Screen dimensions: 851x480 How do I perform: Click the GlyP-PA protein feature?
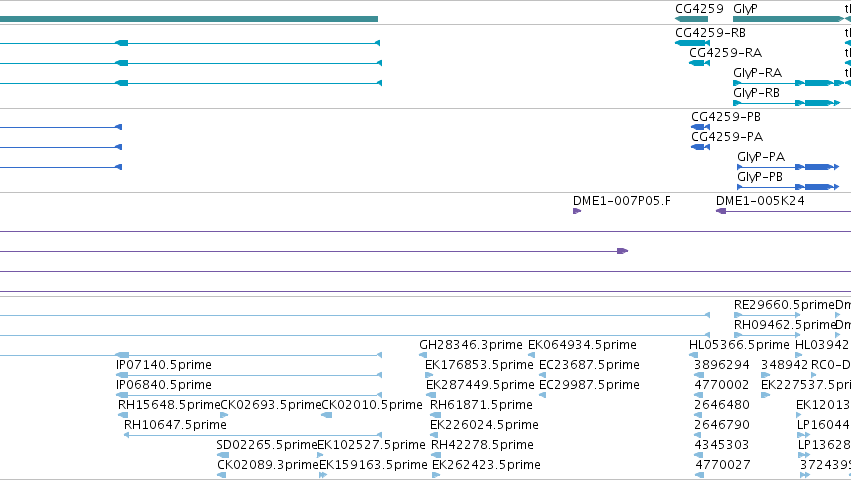(x=788, y=167)
